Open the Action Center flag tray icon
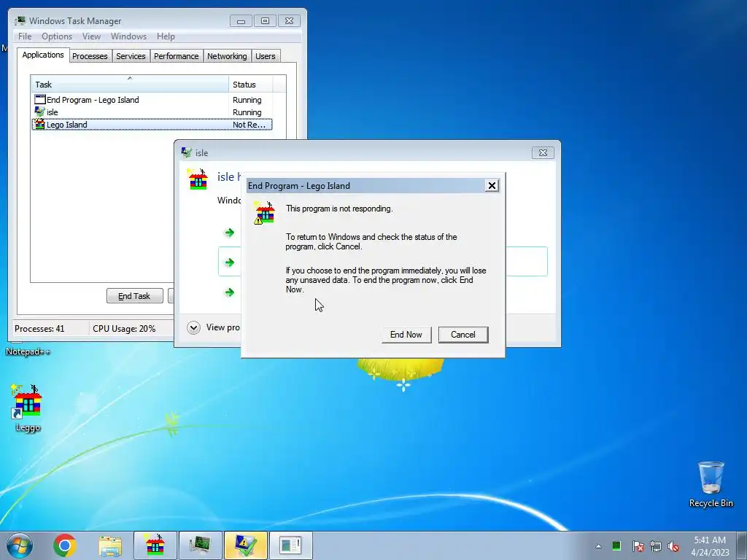Viewport: 747px width, 560px height. (x=638, y=546)
